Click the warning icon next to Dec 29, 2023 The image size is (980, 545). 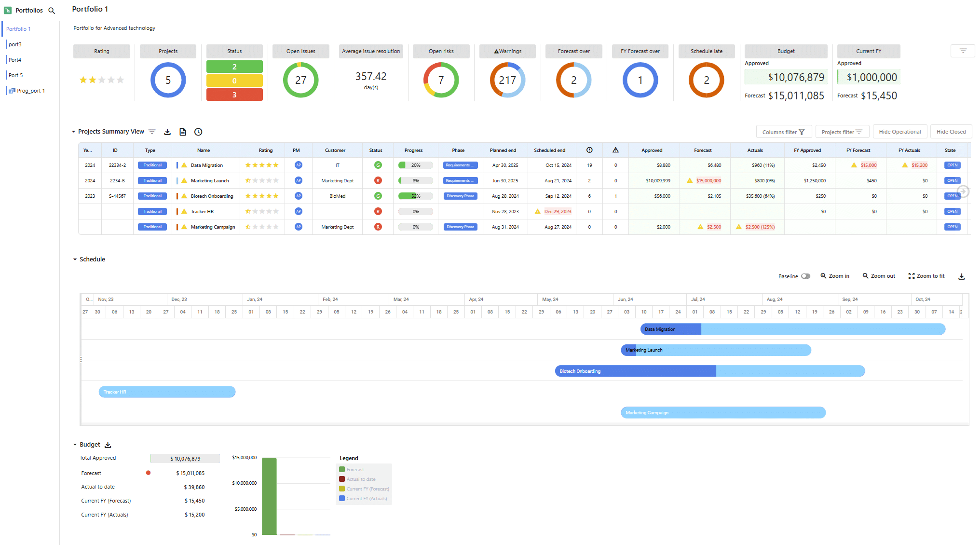[538, 211]
